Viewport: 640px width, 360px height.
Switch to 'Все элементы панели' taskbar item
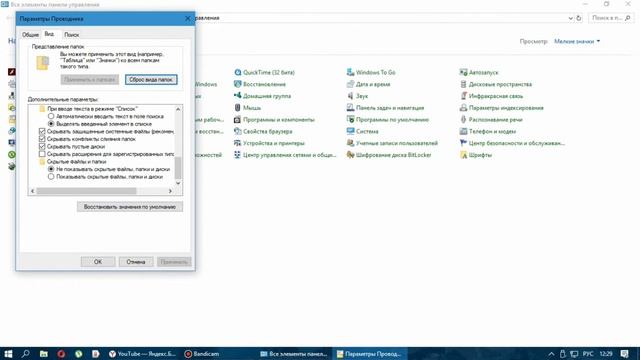point(294,354)
